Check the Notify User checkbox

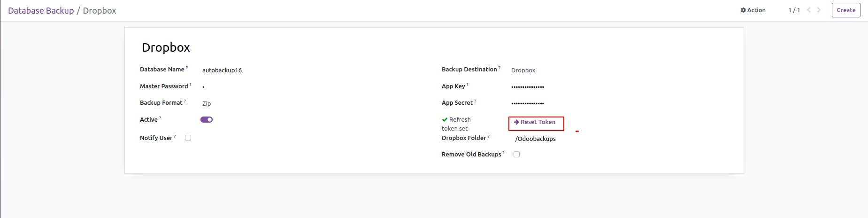click(x=188, y=138)
